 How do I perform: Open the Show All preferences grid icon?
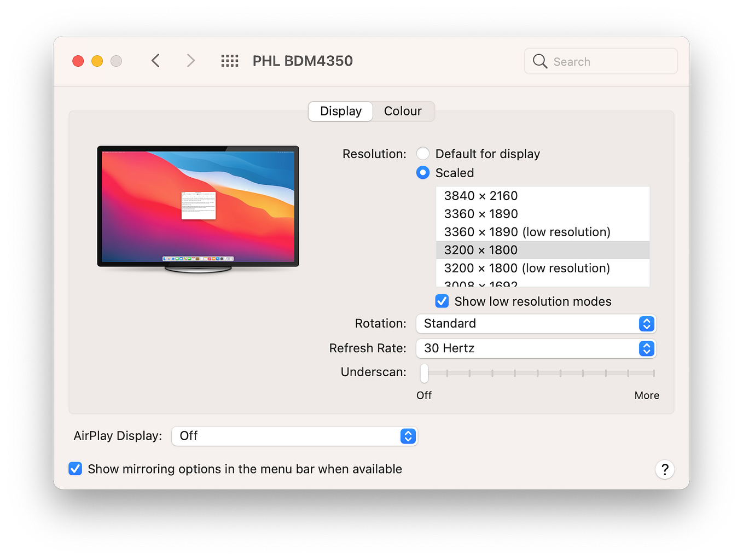coord(230,61)
